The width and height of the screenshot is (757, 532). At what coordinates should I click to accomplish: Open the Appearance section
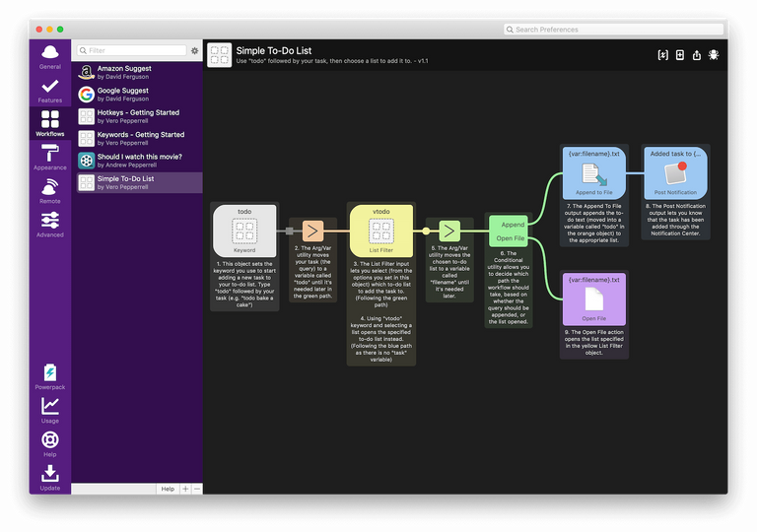coord(50,157)
